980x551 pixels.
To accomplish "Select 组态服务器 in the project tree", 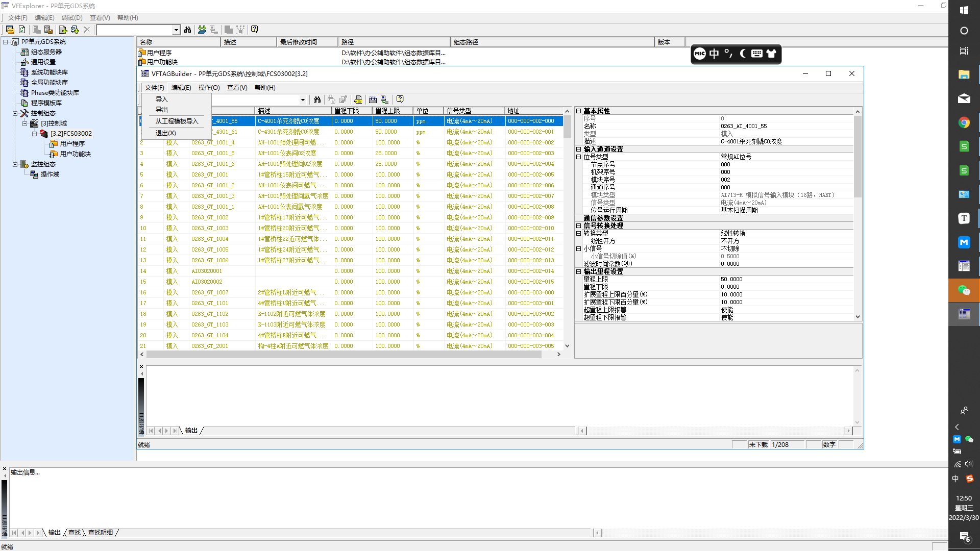I will (46, 52).
